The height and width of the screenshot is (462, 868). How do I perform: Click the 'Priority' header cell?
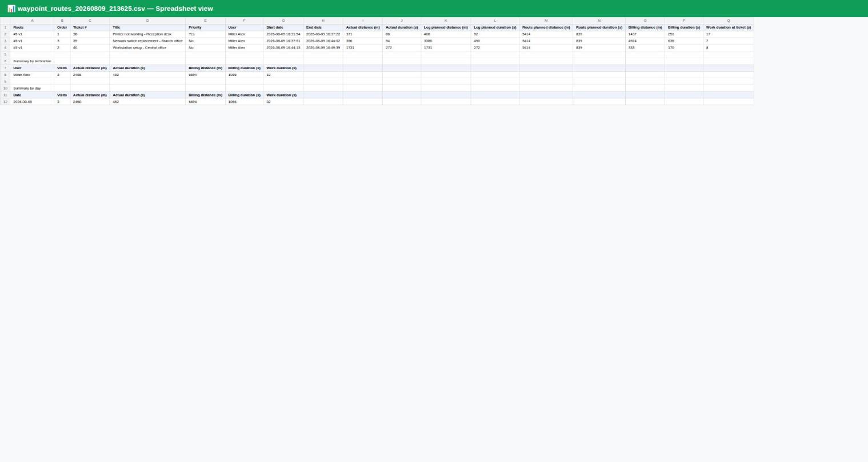[205, 27]
